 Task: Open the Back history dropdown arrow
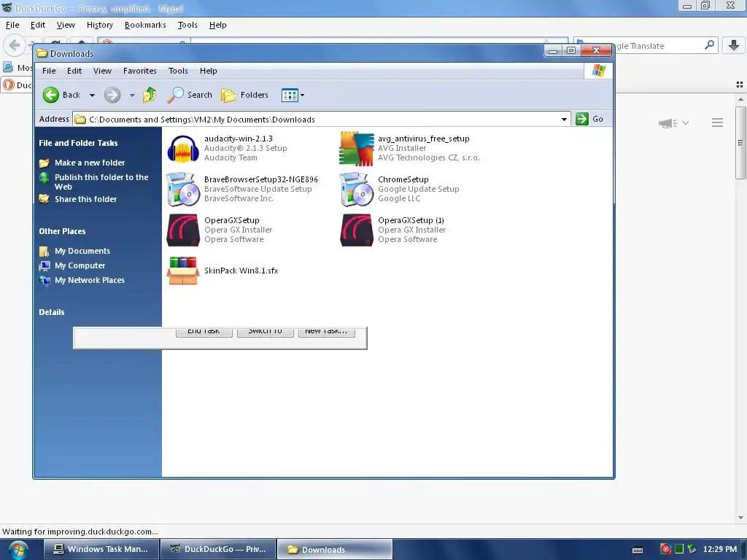[x=93, y=96]
